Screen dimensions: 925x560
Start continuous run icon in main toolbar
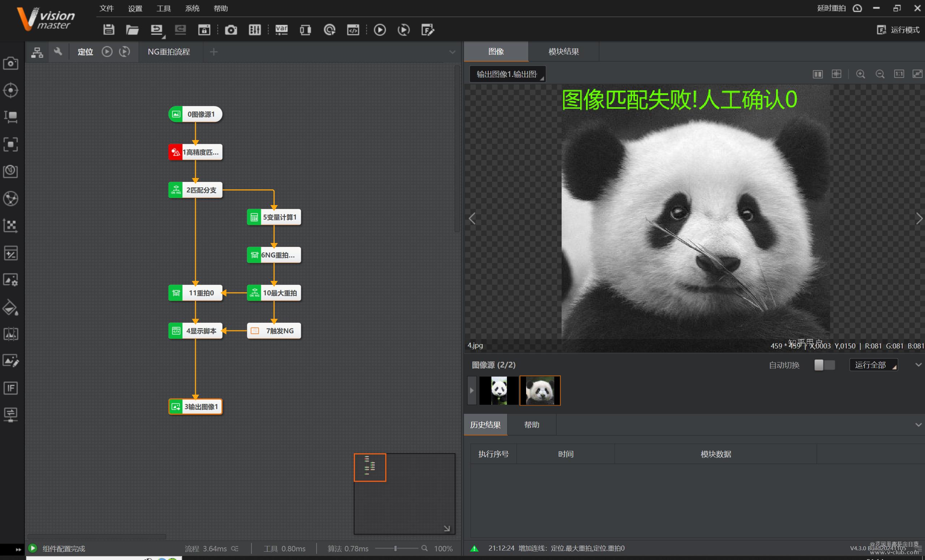click(x=404, y=30)
